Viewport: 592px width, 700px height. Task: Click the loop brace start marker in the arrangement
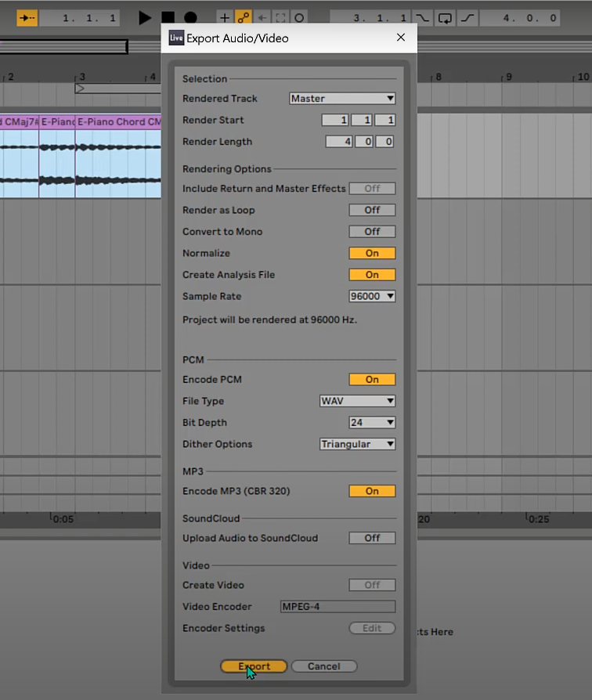(79, 88)
